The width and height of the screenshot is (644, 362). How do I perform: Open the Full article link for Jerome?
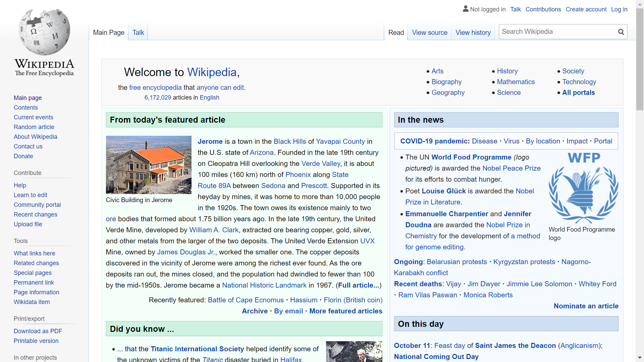tap(359, 285)
